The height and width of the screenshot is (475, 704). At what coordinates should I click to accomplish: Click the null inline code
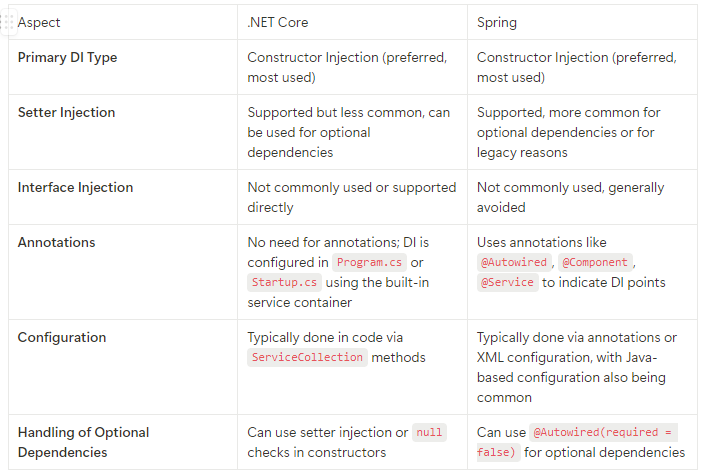tap(429, 432)
